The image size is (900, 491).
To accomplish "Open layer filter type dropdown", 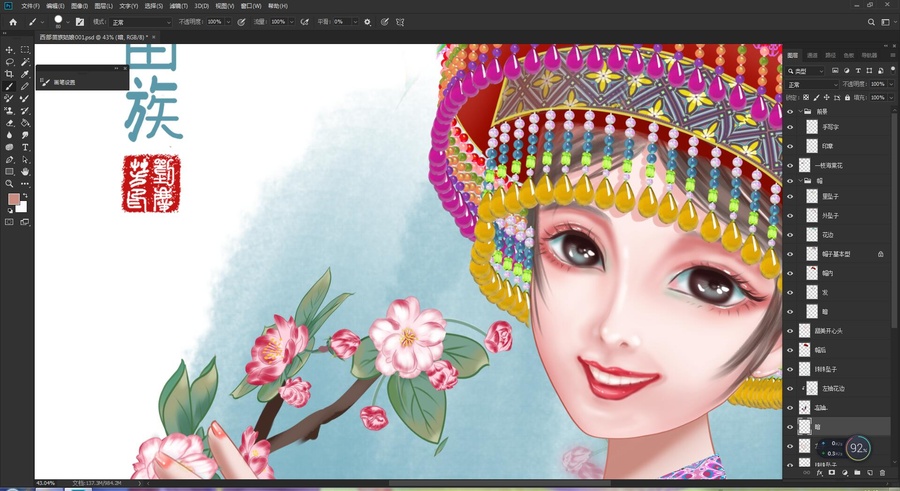I will 806,71.
